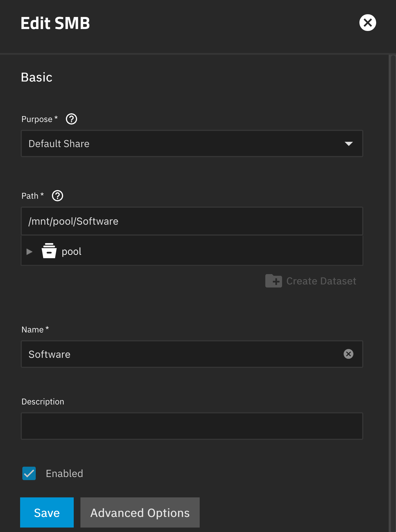Image resolution: width=396 pixels, height=532 pixels.
Task: Click the Purpose dropdown arrow
Action: pyautogui.click(x=349, y=144)
